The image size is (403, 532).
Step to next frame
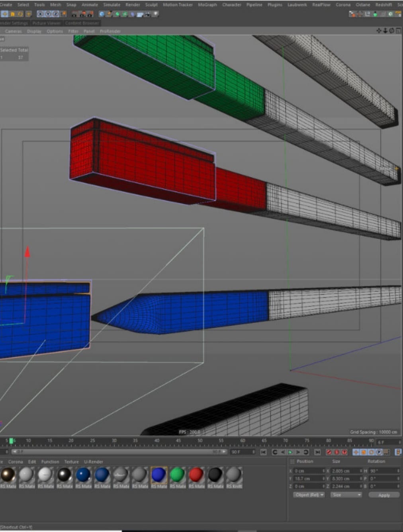(298, 452)
